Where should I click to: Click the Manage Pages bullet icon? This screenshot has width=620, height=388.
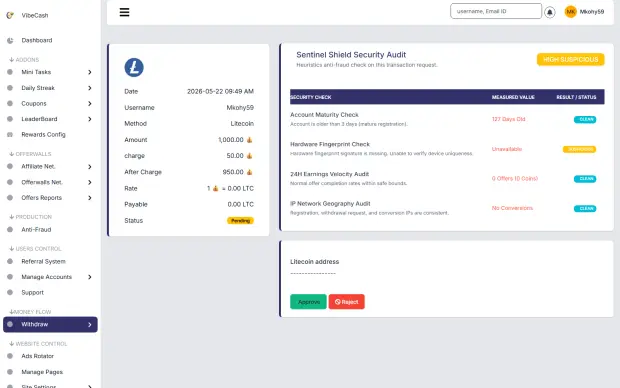[10, 372]
